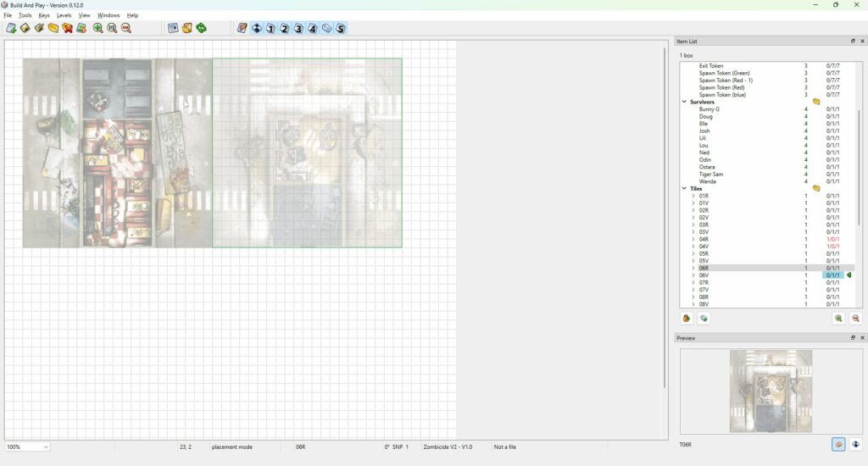Click the gray tag icon below Item List
Image resolution: width=868 pixels, height=466 pixels.
click(x=704, y=319)
